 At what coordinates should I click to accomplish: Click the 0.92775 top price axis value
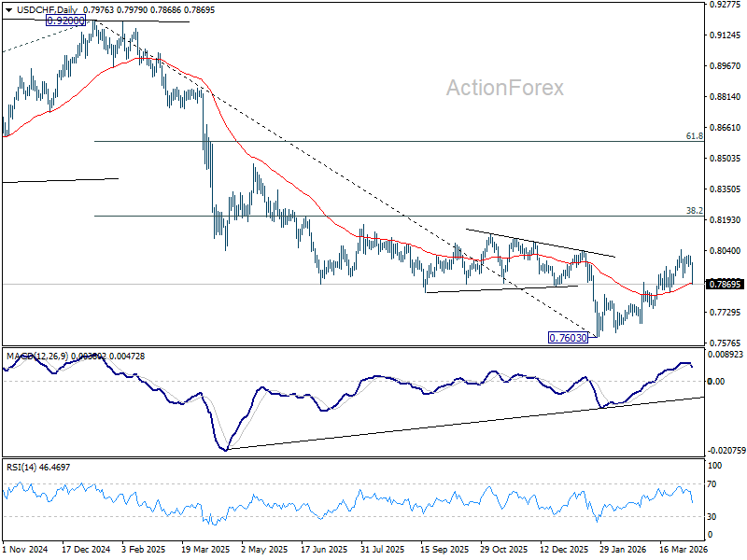tap(726, 5)
